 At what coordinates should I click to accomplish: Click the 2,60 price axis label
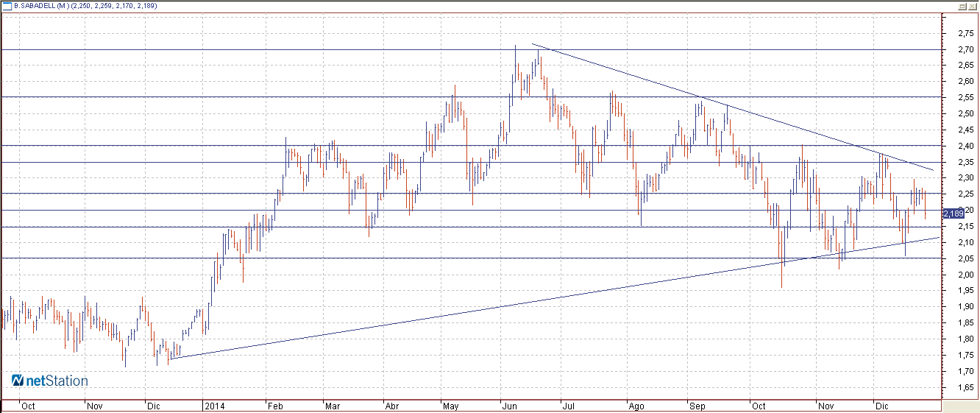click(966, 82)
